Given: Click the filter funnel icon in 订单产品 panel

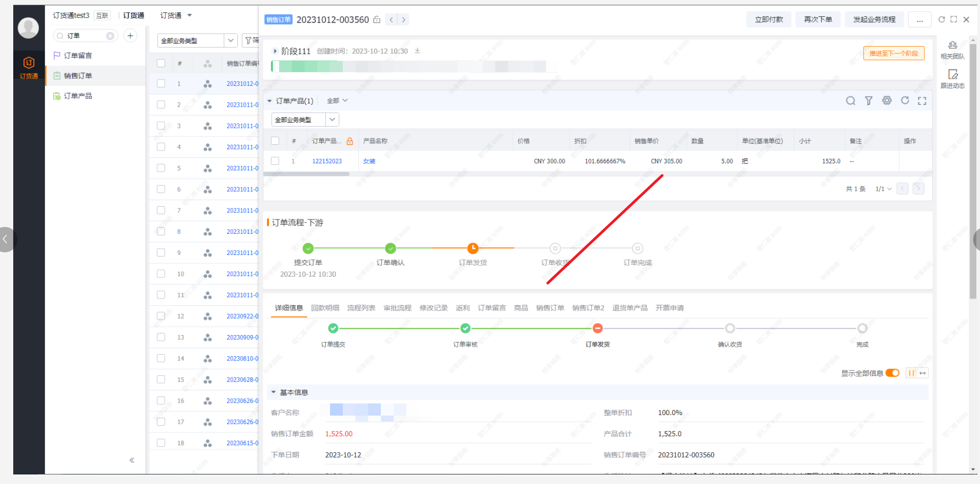Looking at the screenshot, I should pos(869,100).
